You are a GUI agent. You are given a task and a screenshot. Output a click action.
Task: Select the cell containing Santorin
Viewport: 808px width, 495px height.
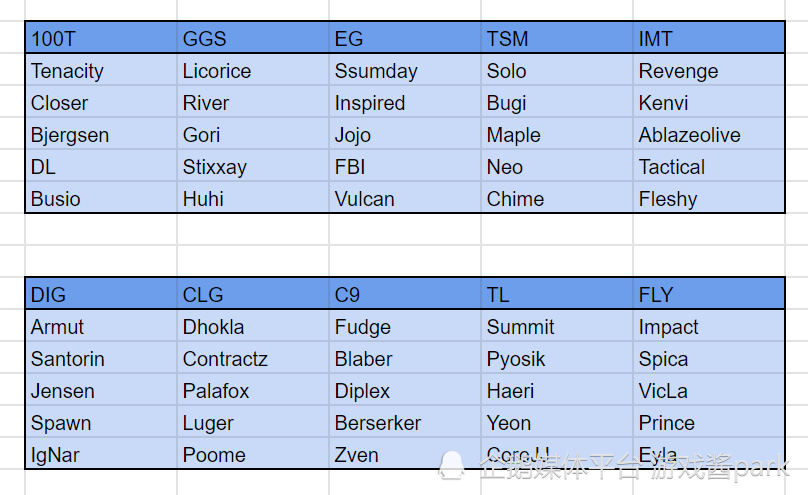100,359
